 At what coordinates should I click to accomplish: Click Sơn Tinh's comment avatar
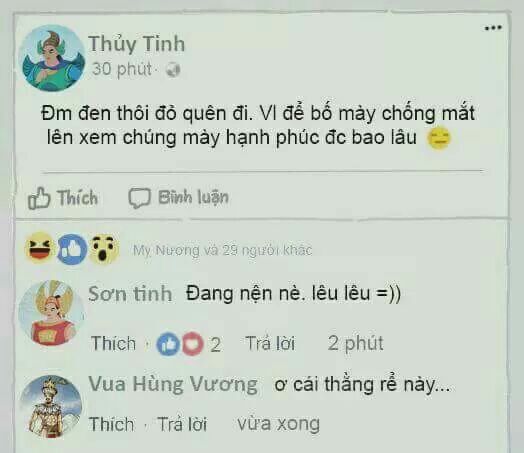(51, 313)
